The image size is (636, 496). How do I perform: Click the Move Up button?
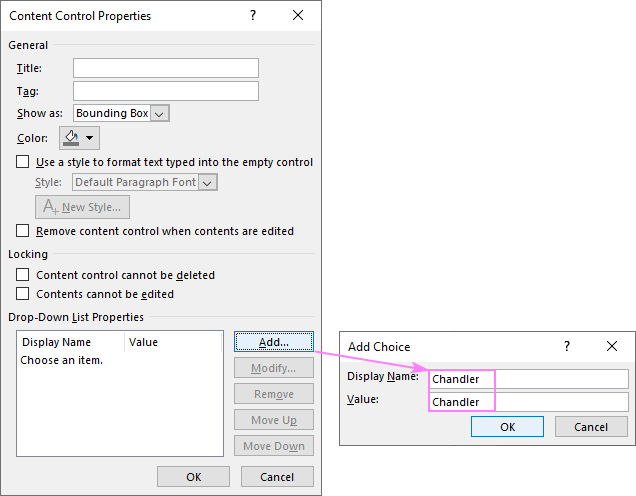[274, 419]
